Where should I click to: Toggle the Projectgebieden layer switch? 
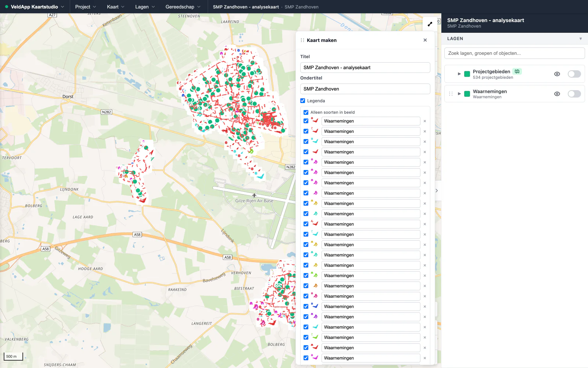[574, 74]
